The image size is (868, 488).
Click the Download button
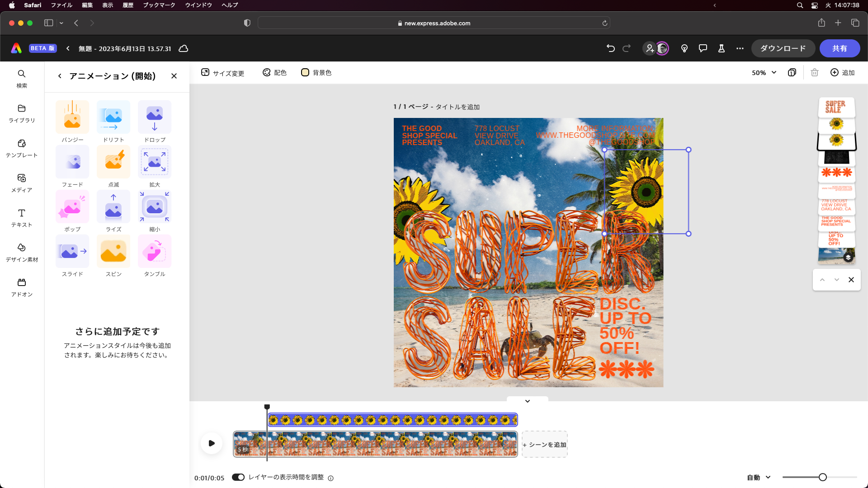pos(783,48)
